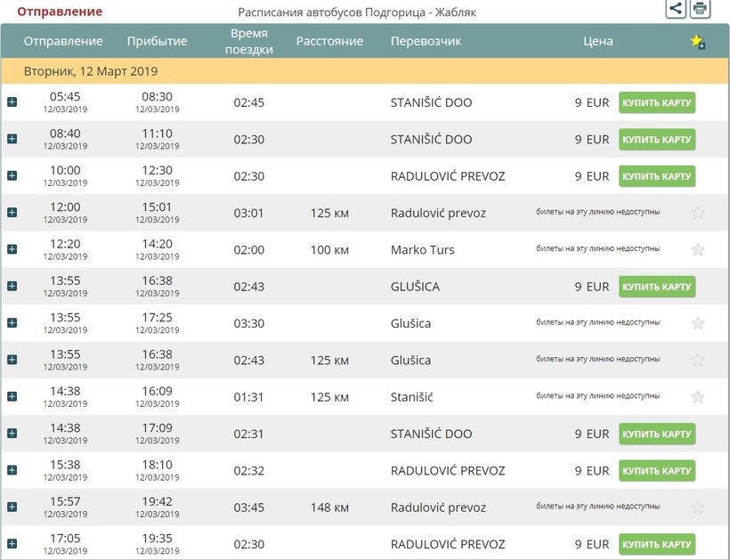Click the Перевозчик column header
Image resolution: width=730 pixels, height=560 pixels.
426,42
